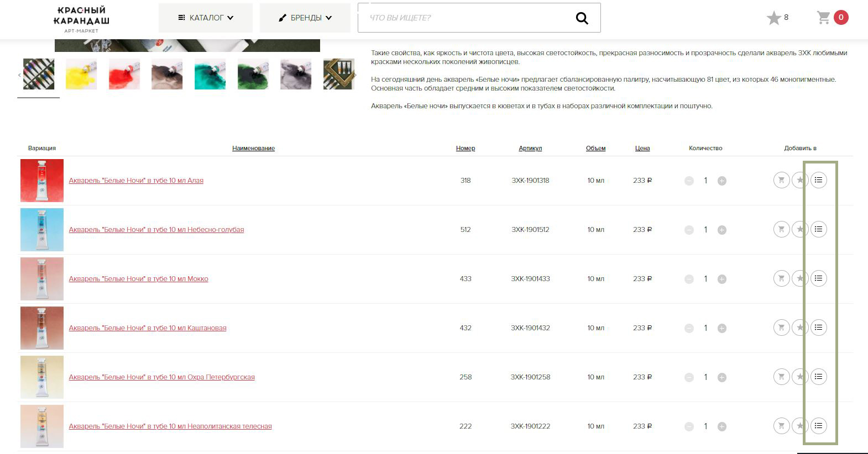The image size is (868, 454).
Task: Open the Алая red tube product image
Action: click(x=42, y=181)
